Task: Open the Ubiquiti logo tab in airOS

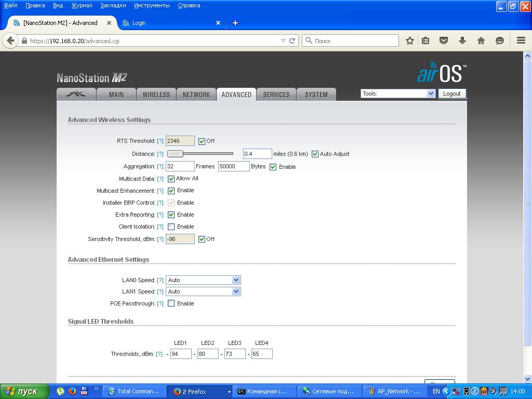Action: tap(76, 95)
